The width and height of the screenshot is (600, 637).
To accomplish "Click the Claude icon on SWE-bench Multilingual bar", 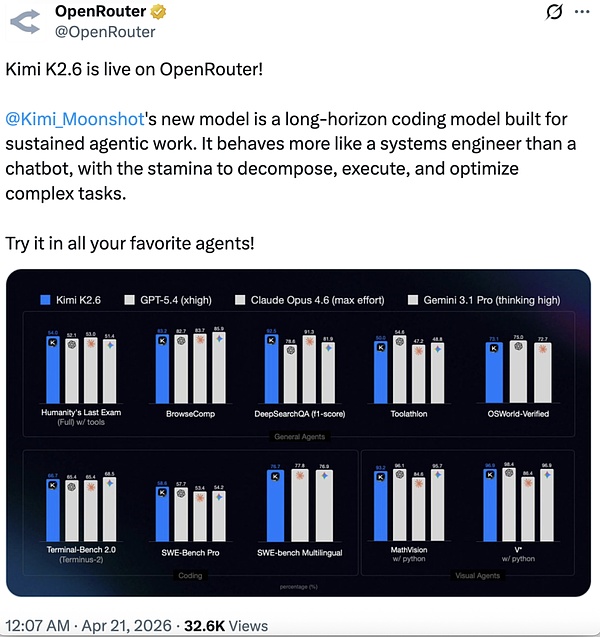I will tap(299, 477).
